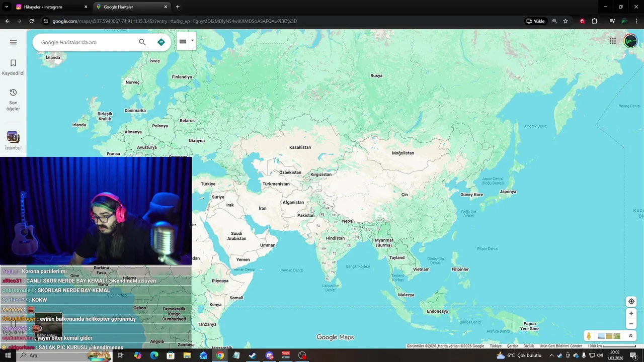Open directions with the blue diamond icon

click(161, 42)
